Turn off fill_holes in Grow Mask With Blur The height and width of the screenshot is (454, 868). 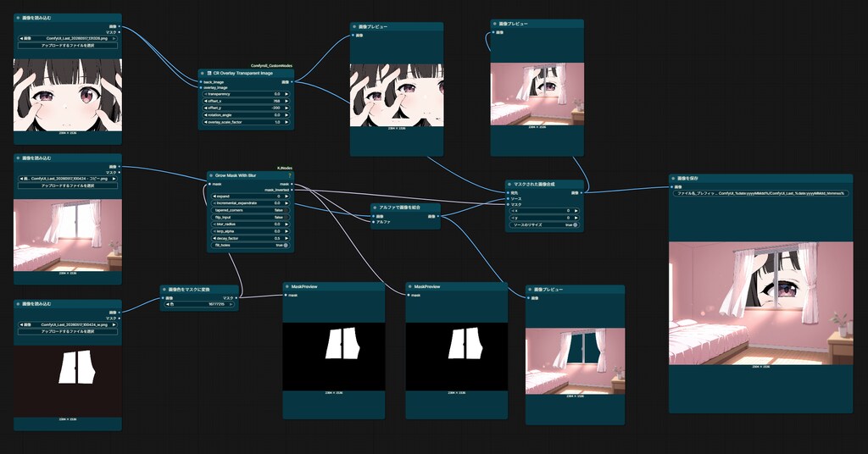coord(250,245)
